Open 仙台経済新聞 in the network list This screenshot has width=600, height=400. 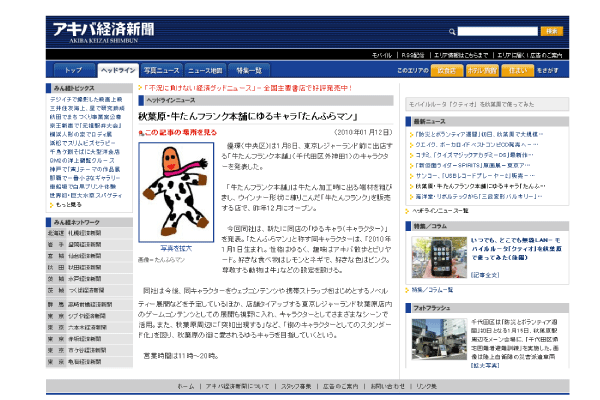[x=85, y=256]
